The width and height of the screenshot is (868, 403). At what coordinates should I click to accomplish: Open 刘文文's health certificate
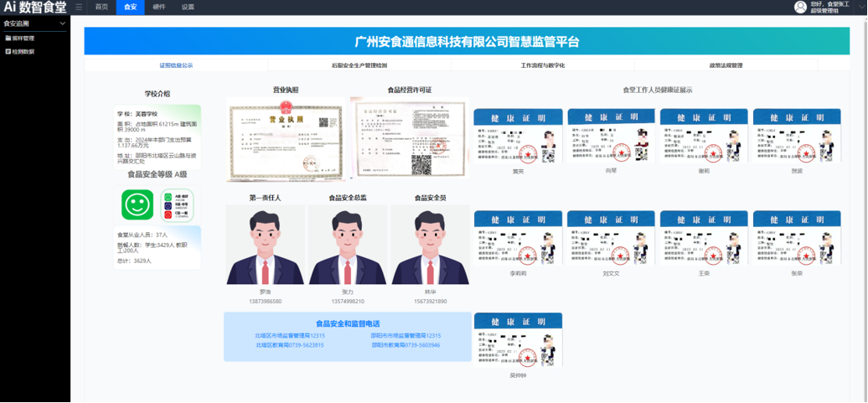tap(611, 237)
